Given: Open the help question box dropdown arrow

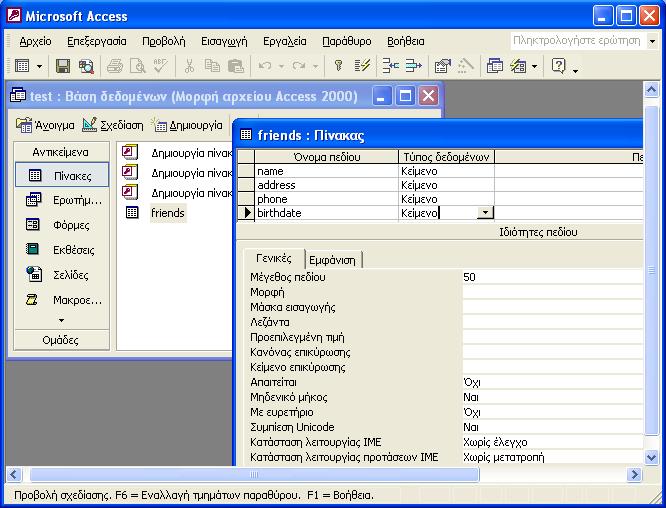Looking at the screenshot, I should click(652, 41).
